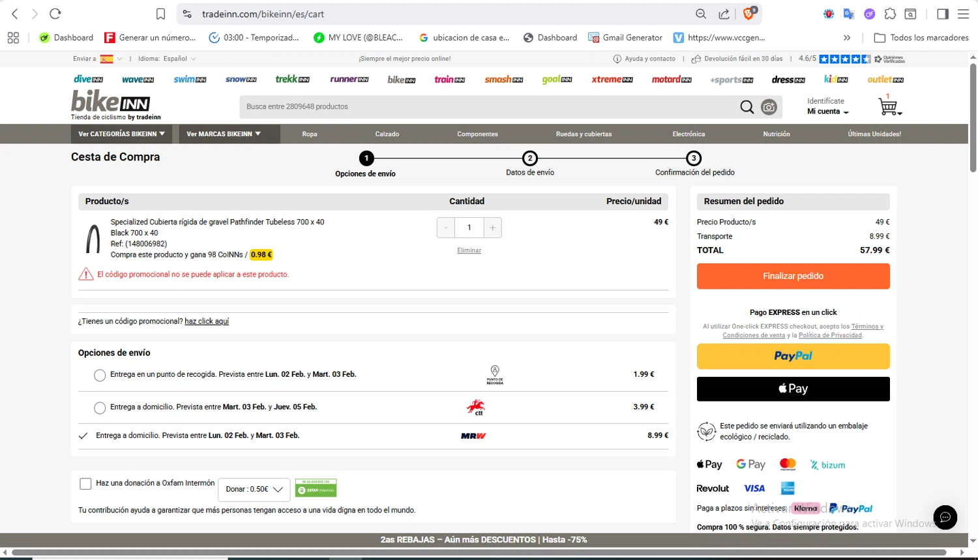
Task: Click step 2 Datos de envío circle
Action: click(x=530, y=158)
